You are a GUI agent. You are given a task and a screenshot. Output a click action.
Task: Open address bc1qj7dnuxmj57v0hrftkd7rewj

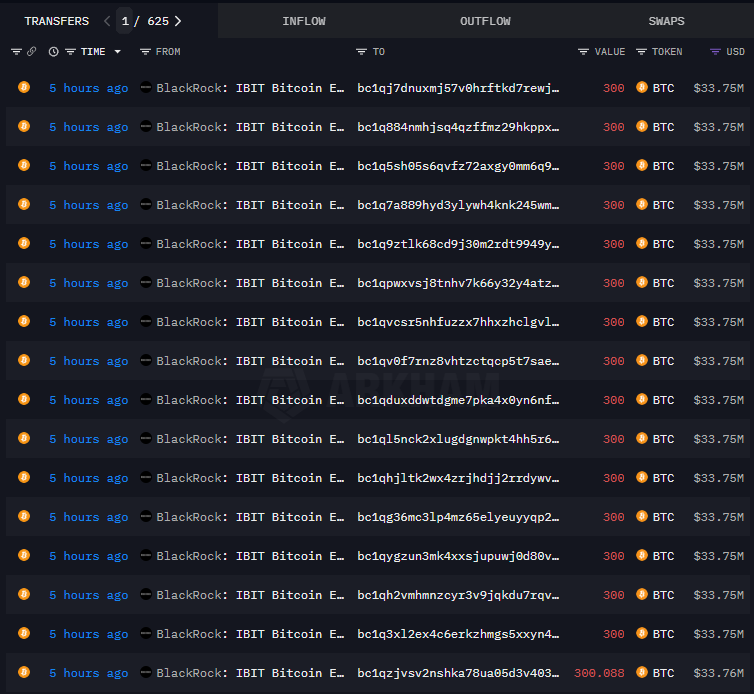pyautogui.click(x=458, y=88)
